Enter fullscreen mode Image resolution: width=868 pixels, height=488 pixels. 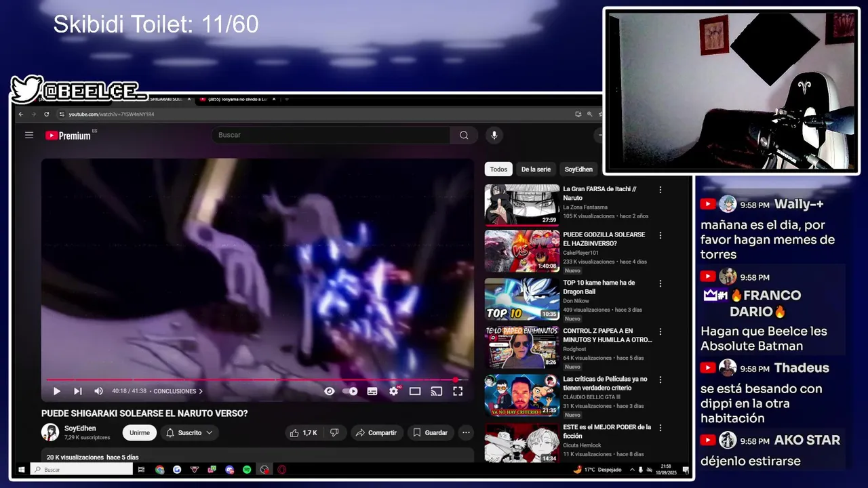[x=458, y=391]
